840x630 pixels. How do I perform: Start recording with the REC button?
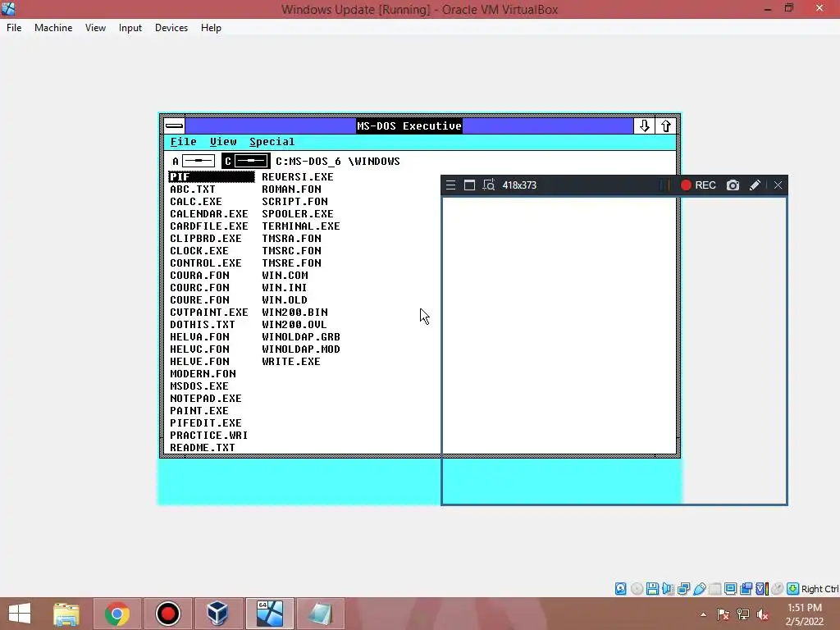[x=699, y=185]
